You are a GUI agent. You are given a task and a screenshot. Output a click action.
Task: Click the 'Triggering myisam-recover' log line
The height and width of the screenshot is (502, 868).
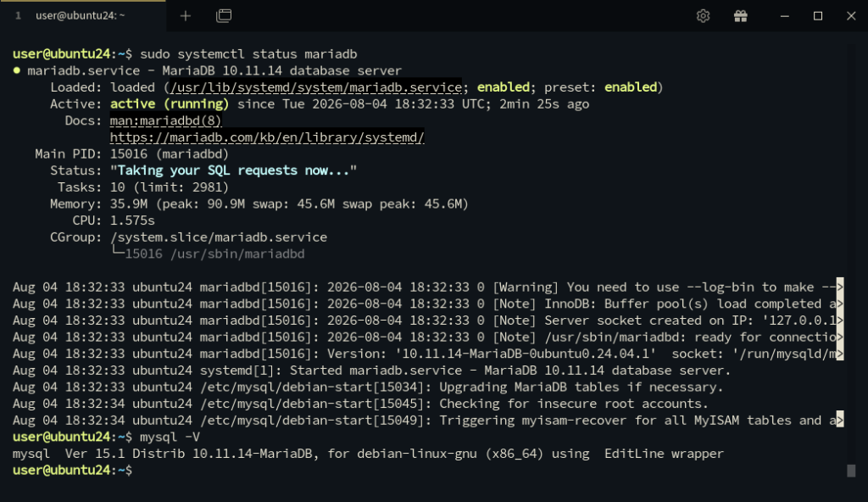click(x=427, y=420)
